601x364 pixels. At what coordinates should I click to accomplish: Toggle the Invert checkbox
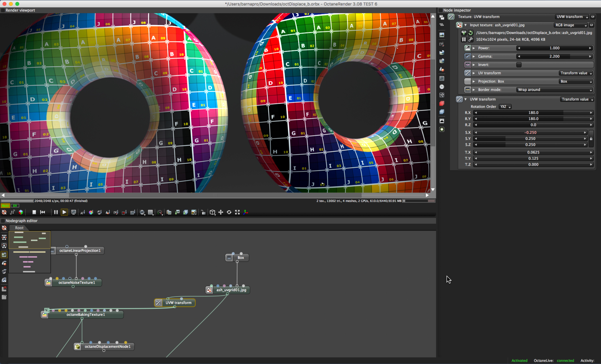[x=519, y=65]
